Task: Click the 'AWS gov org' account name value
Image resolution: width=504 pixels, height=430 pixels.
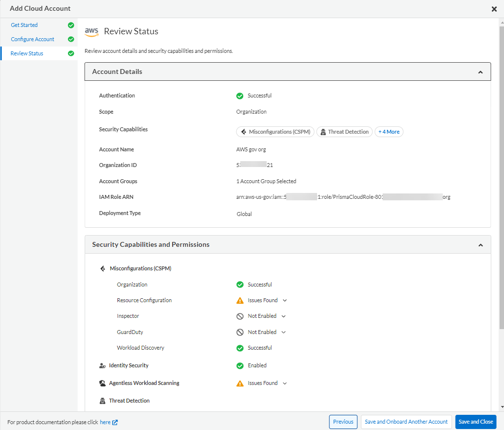Action: pyautogui.click(x=251, y=149)
